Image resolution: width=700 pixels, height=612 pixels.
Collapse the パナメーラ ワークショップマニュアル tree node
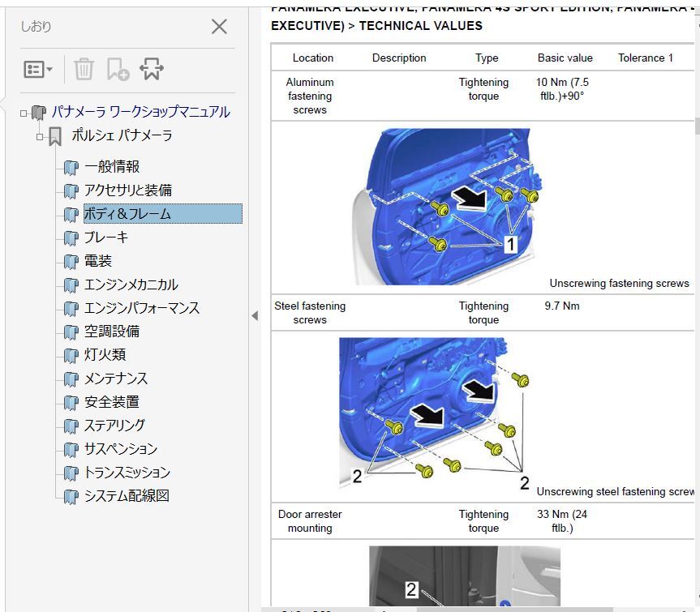[x=24, y=113]
